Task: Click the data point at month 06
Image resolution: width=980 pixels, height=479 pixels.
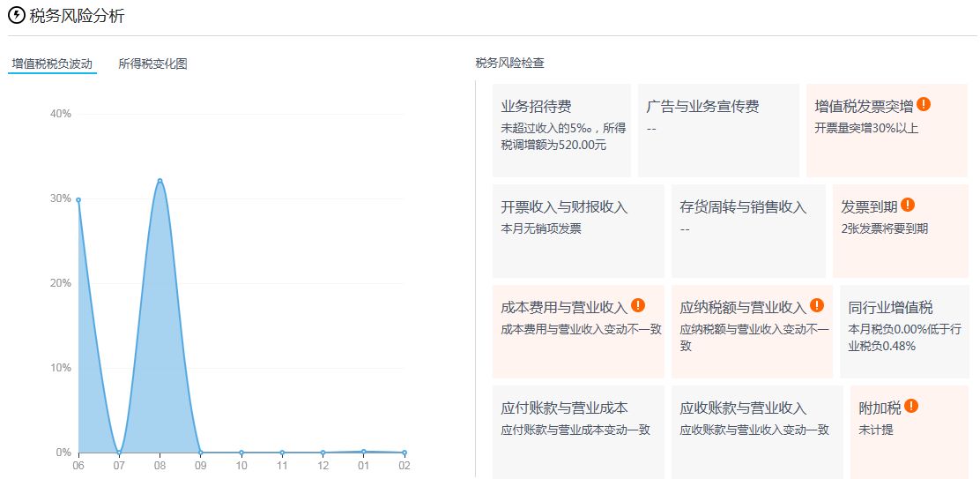Action: coord(78,200)
